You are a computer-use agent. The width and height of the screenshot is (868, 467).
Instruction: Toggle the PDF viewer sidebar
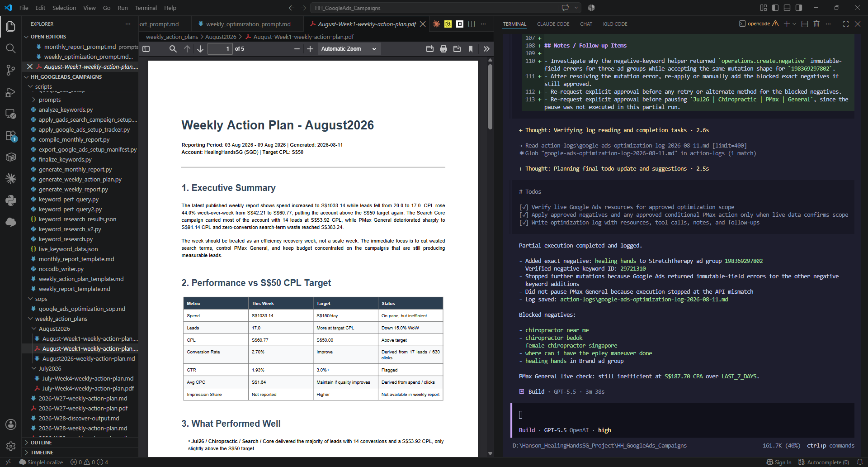pyautogui.click(x=146, y=49)
